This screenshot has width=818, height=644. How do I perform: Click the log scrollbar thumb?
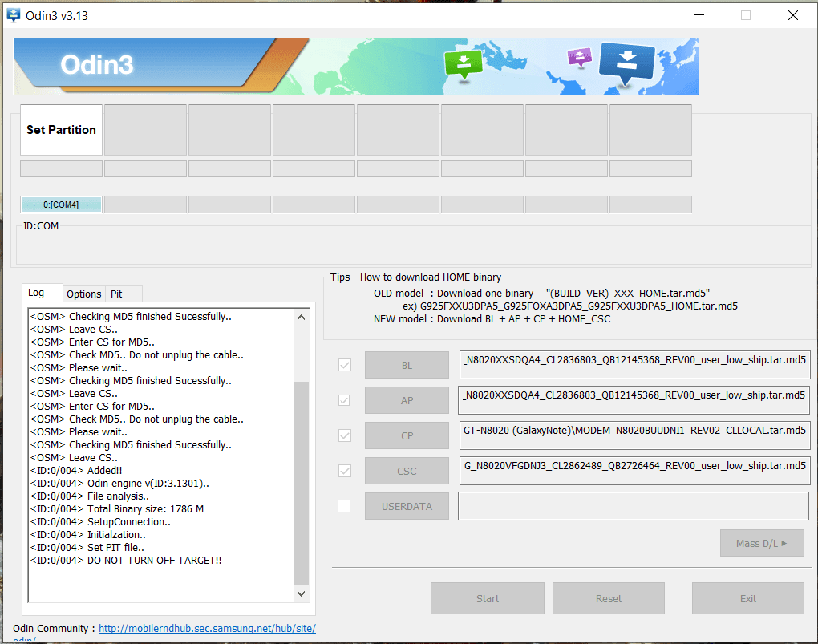tap(301, 484)
